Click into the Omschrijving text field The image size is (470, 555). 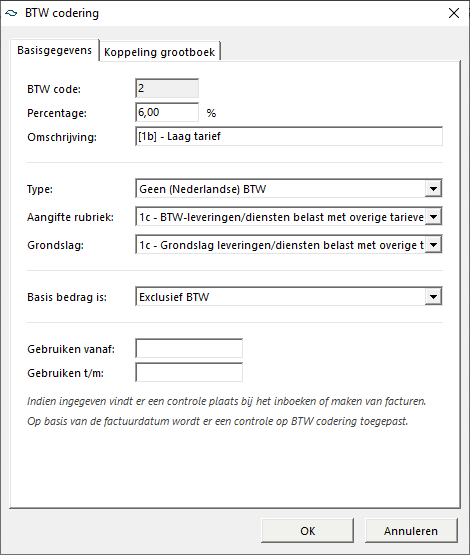289,136
